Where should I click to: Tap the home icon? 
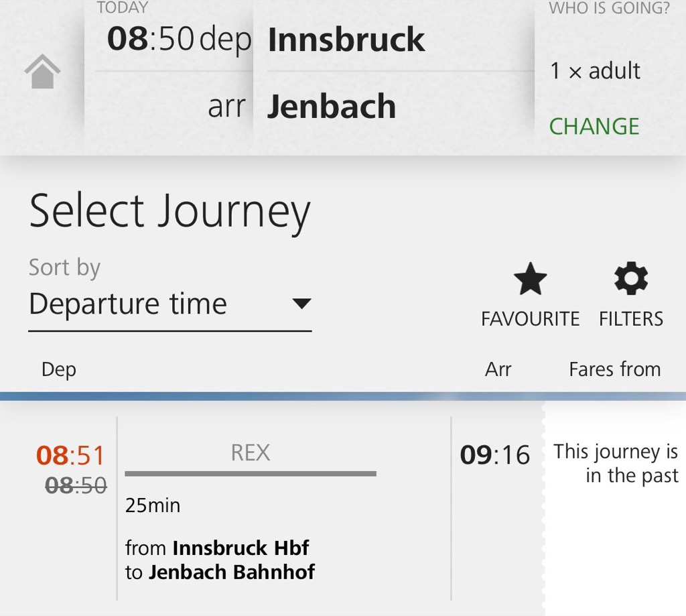42,72
